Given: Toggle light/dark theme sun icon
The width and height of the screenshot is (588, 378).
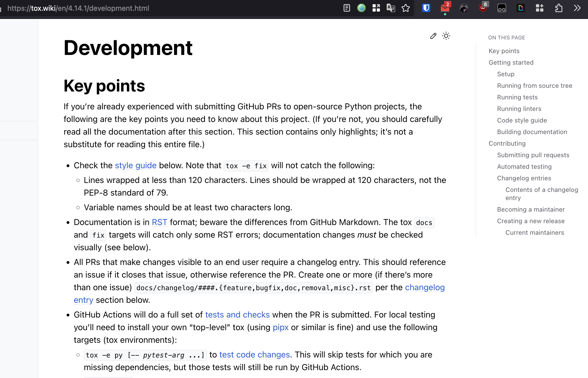Looking at the screenshot, I should click(x=446, y=36).
